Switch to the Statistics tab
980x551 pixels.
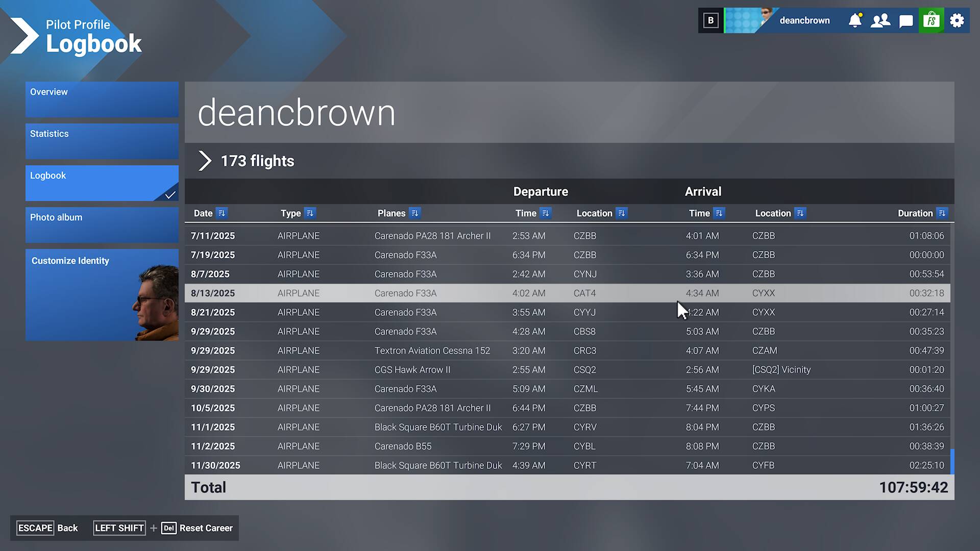(x=102, y=141)
